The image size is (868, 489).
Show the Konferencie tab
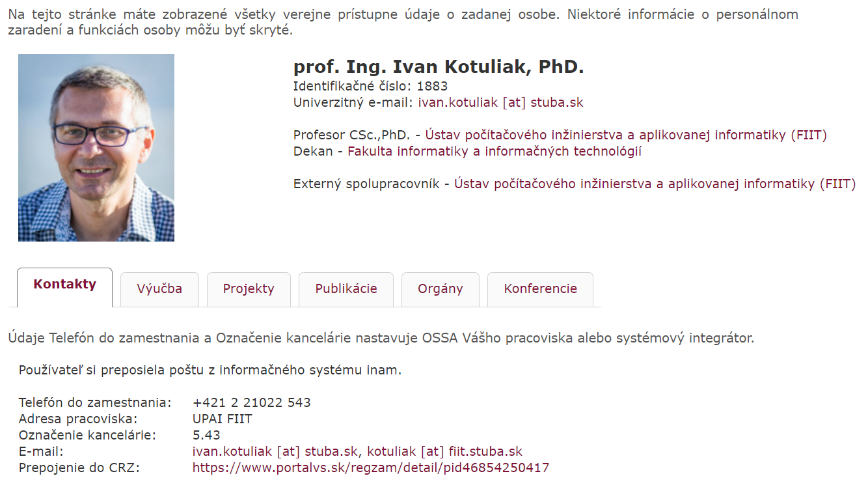540,289
